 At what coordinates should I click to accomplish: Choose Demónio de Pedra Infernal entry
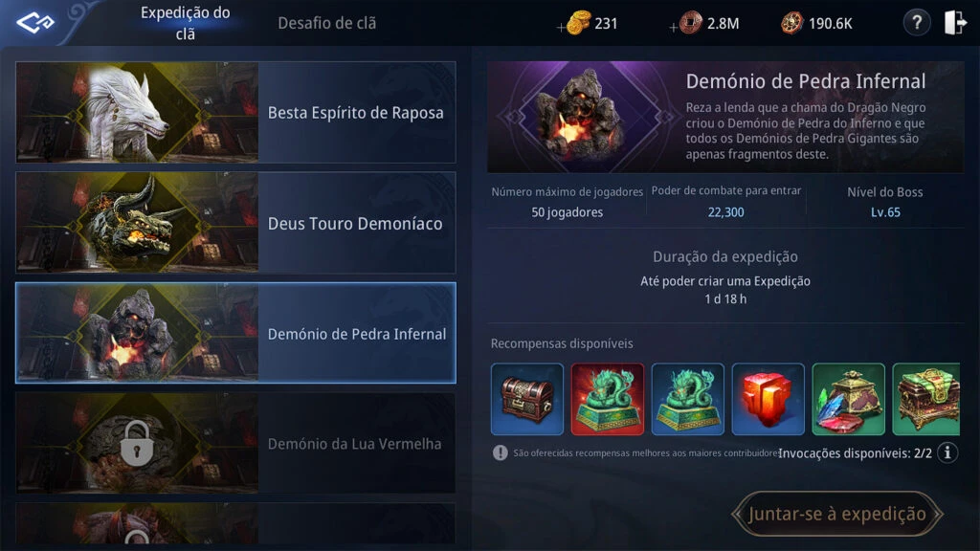pos(235,333)
